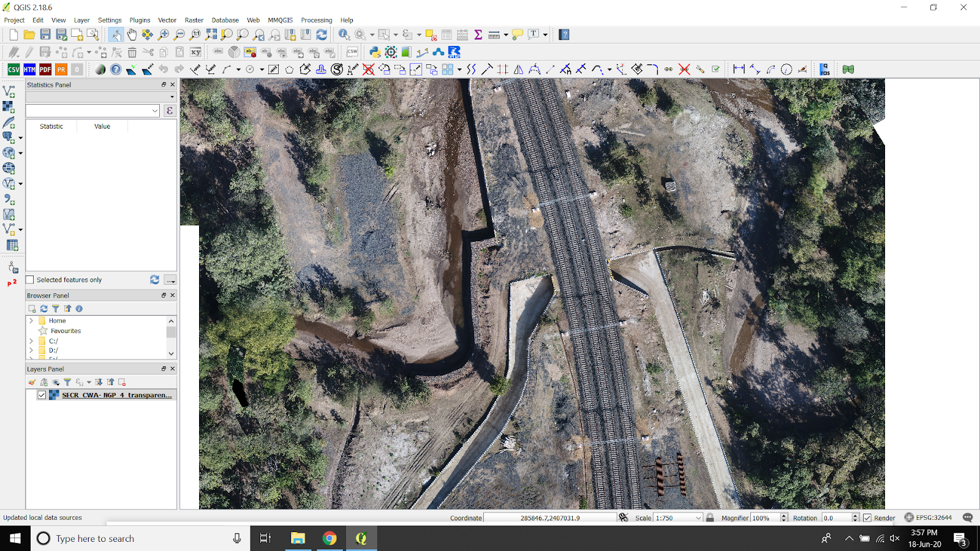The width and height of the screenshot is (980, 551).
Task: Open the Raster menu
Action: 194,20
